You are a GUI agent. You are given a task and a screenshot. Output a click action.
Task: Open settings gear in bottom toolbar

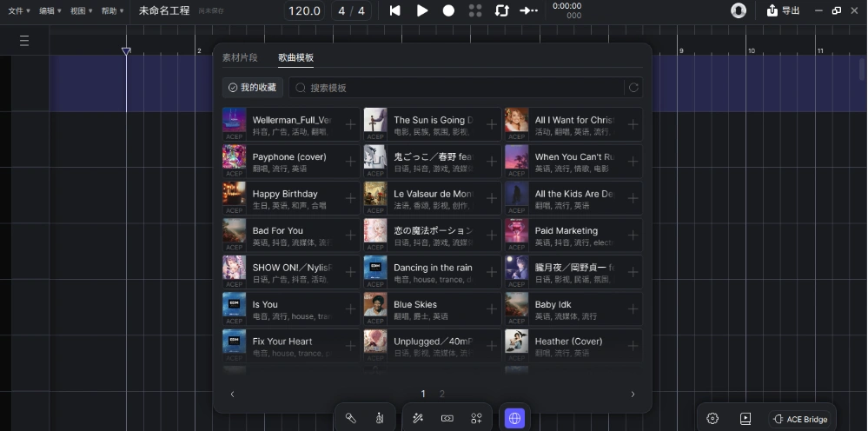[x=712, y=419]
